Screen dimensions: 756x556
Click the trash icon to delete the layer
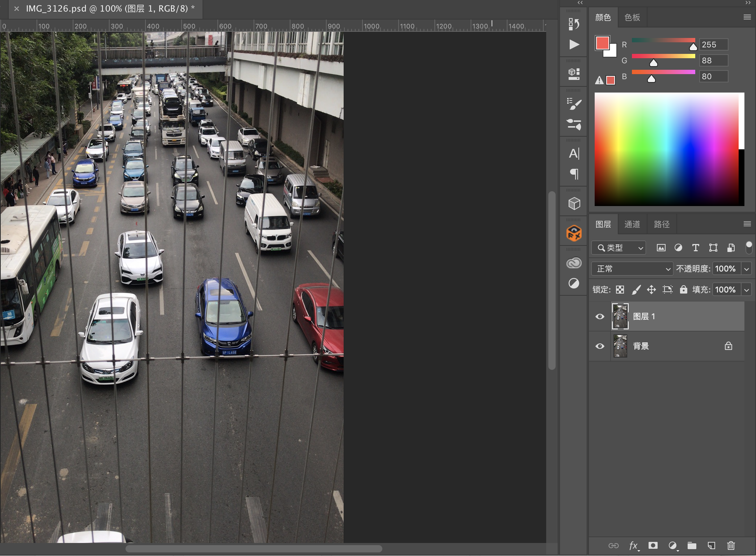pyautogui.click(x=731, y=545)
